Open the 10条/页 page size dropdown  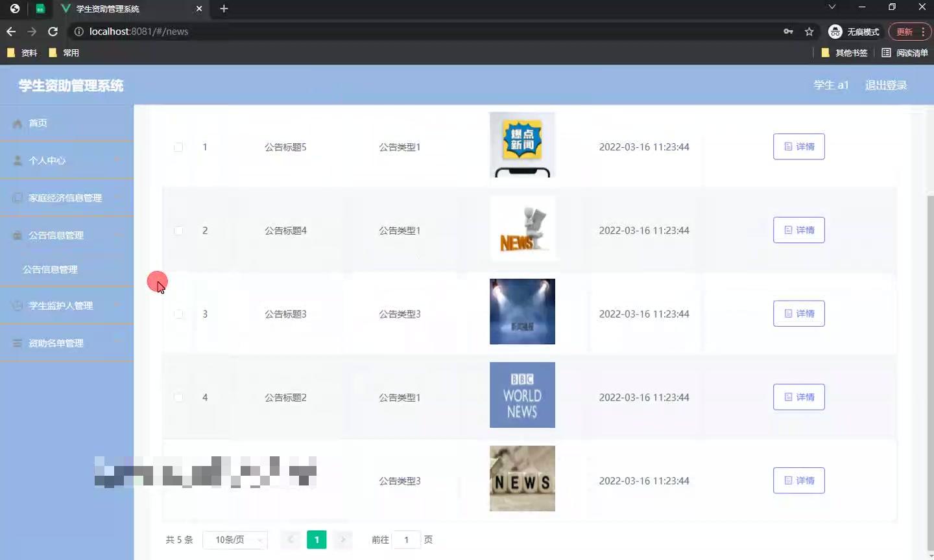tap(235, 540)
